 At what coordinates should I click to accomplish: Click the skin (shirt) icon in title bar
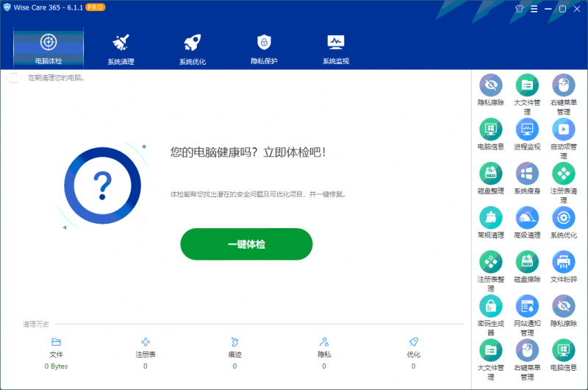click(x=520, y=9)
